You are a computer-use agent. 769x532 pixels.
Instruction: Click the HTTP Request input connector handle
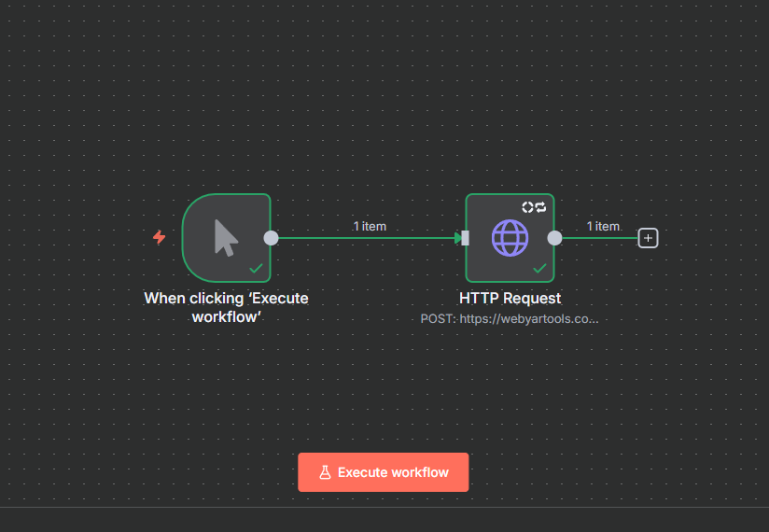pyautogui.click(x=466, y=238)
